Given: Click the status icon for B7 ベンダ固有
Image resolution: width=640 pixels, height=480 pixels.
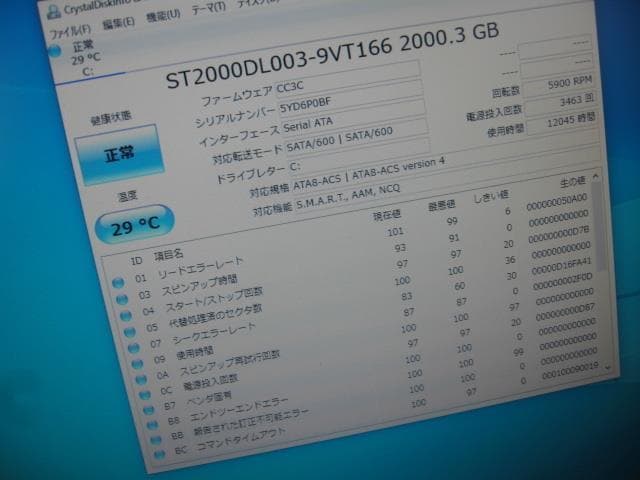Looking at the screenshot, I should point(149,409).
